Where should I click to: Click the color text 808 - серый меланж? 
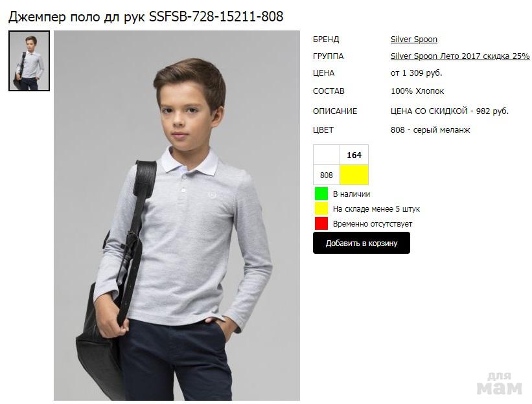point(430,130)
